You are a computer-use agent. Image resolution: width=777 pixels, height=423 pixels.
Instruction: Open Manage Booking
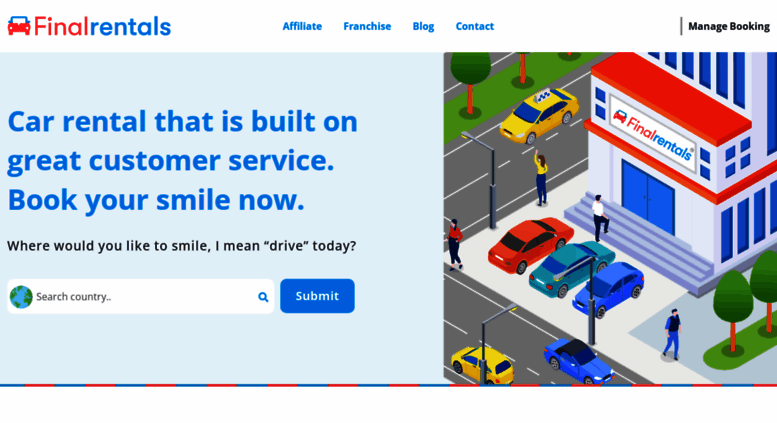coord(728,26)
